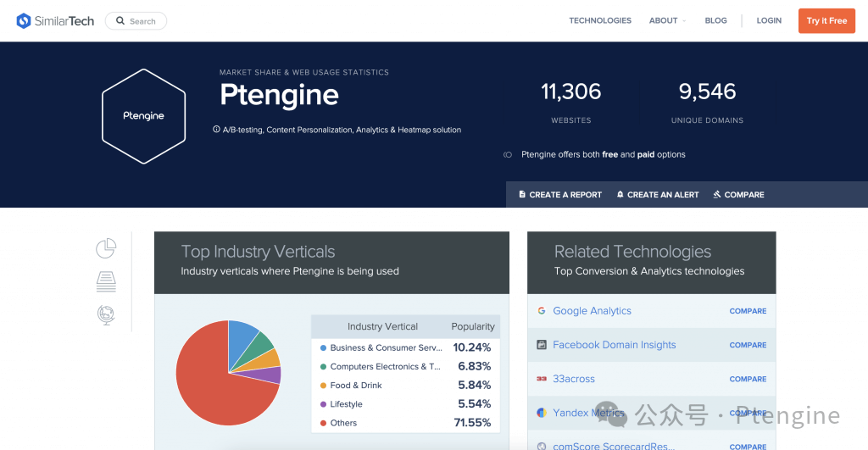Viewport: 868px width, 450px height.
Task: Click the SimilarTech logo icon
Action: click(24, 20)
